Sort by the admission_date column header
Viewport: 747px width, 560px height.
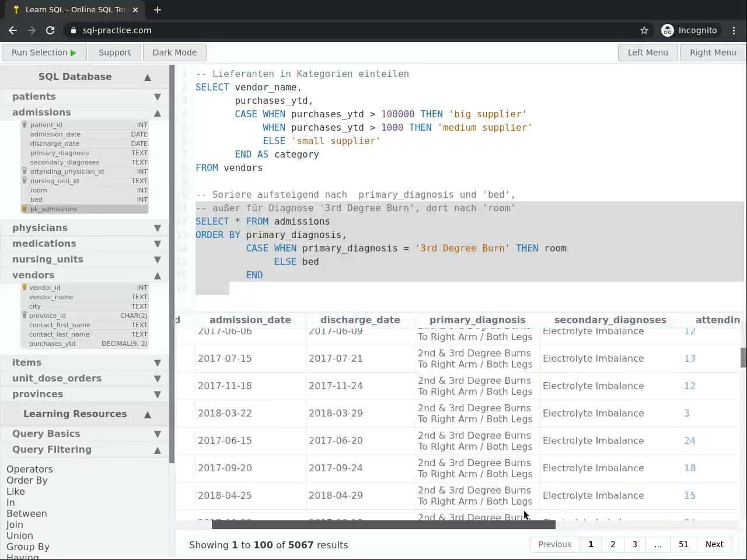pyautogui.click(x=250, y=320)
